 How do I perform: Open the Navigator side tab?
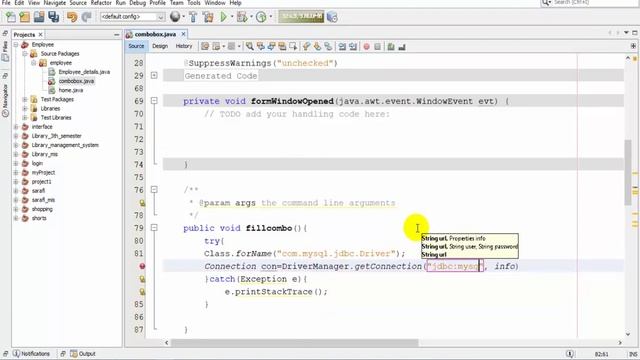[5, 100]
